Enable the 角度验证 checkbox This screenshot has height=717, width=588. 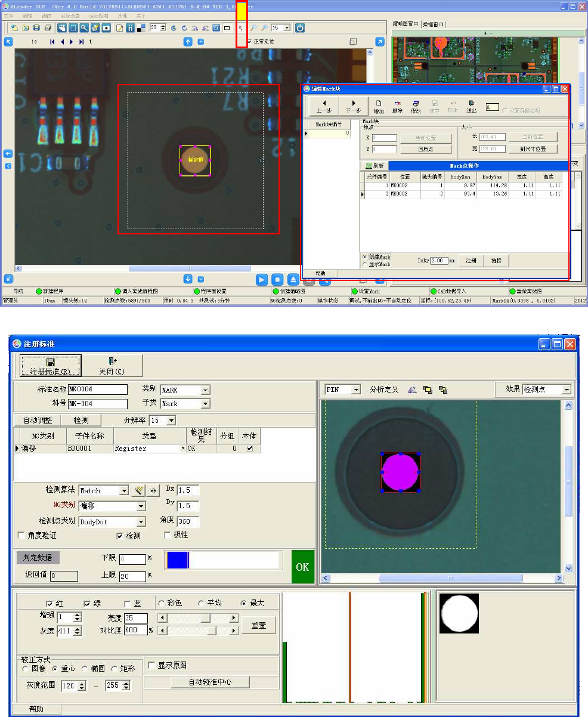pyautogui.click(x=22, y=536)
